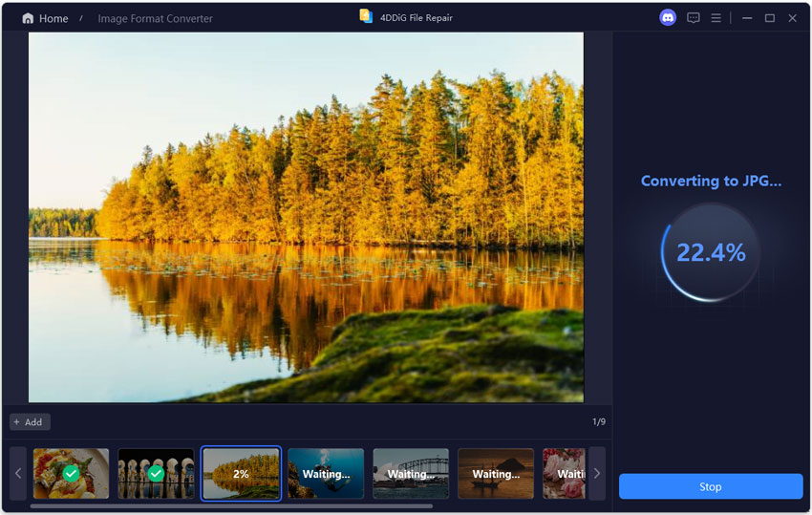The image size is (812, 515).
Task: Click the 22.4% circular progress indicator
Action: click(x=711, y=253)
